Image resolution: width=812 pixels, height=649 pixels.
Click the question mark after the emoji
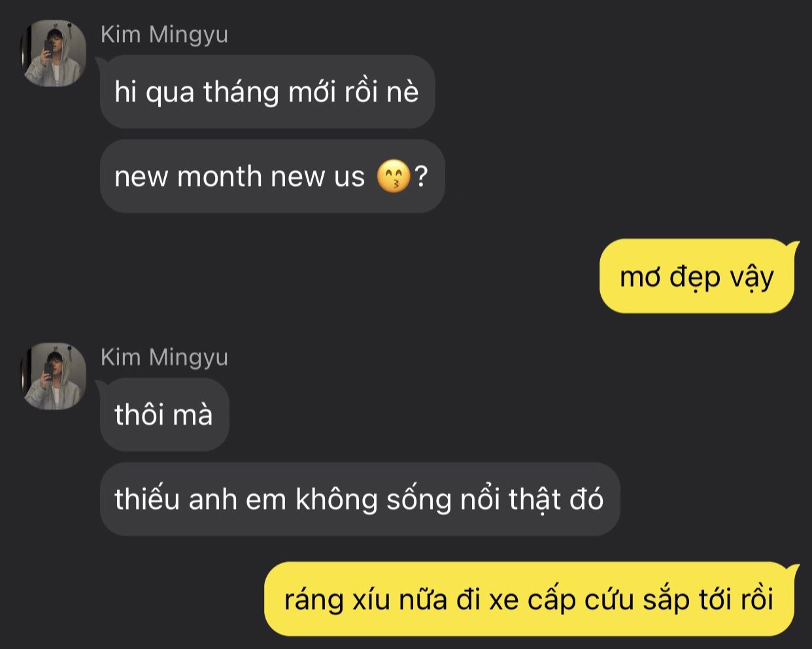click(x=421, y=177)
